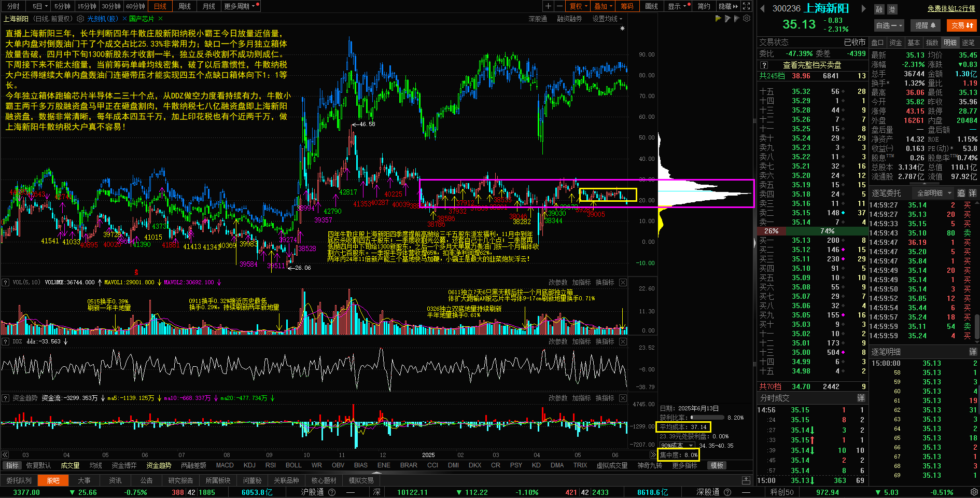Image resolution: width=980 pixels, height=498 pixels.
Task: Open DDZ indicator help question icon
Action: 6,341
